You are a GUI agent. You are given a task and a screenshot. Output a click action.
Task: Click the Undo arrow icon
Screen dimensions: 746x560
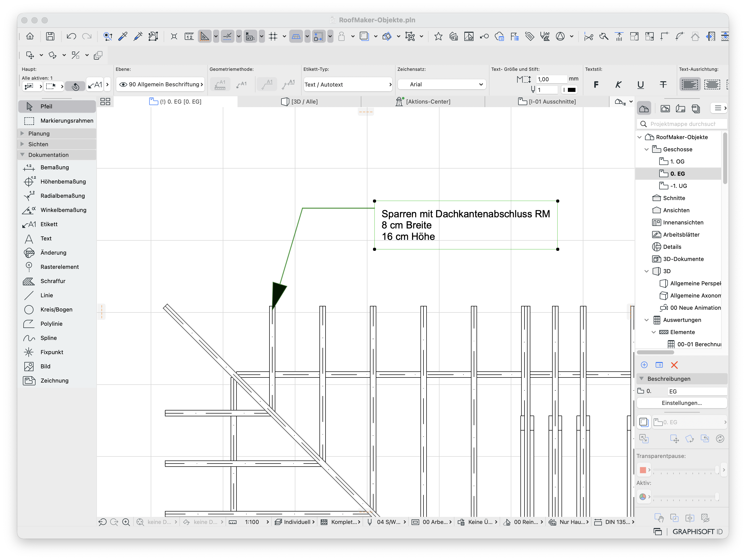71,36
